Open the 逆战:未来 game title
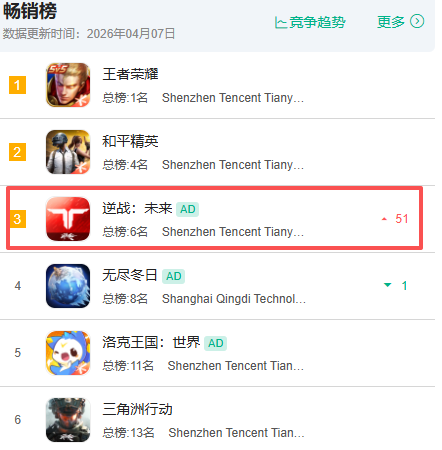Viewport: 442px width, 450px height. click(137, 208)
